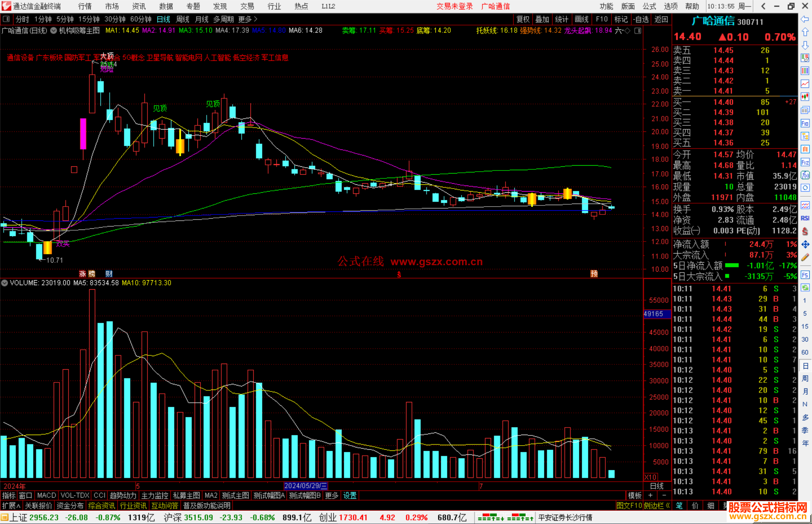The image size is (812, 524).
Task: Toggle the panel icon left of 分时
Action: (x=6, y=19)
